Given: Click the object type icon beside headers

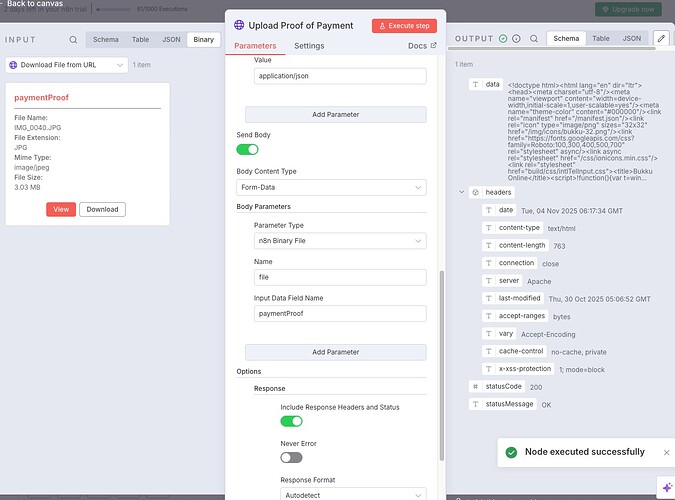Looking at the screenshot, I should click(475, 193).
